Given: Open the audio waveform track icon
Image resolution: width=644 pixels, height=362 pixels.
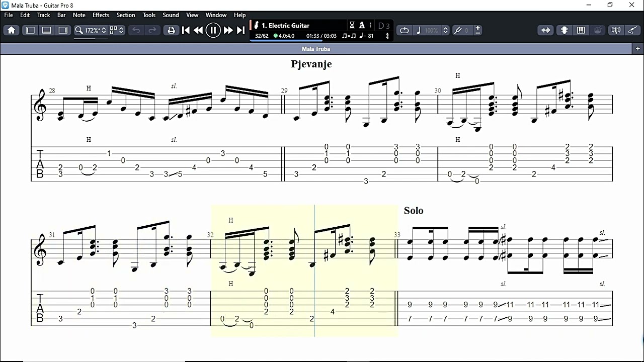Looking at the screenshot, I should pyautogui.click(x=546, y=30).
